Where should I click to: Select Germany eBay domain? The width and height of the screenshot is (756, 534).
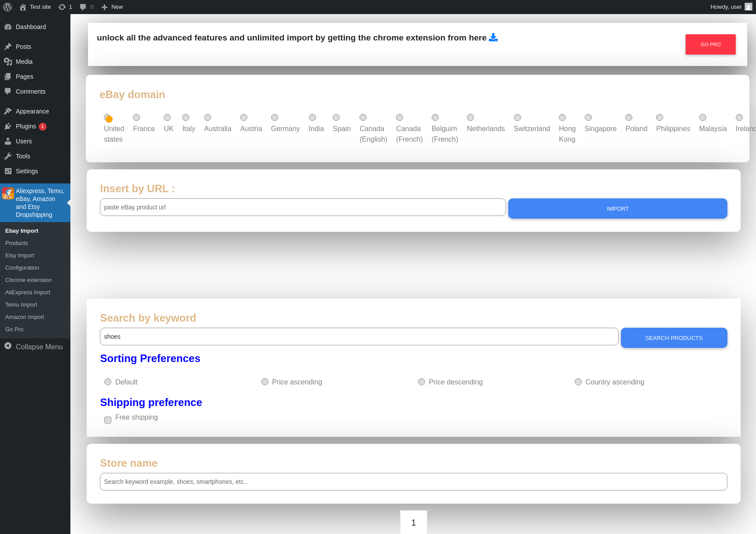pos(275,117)
